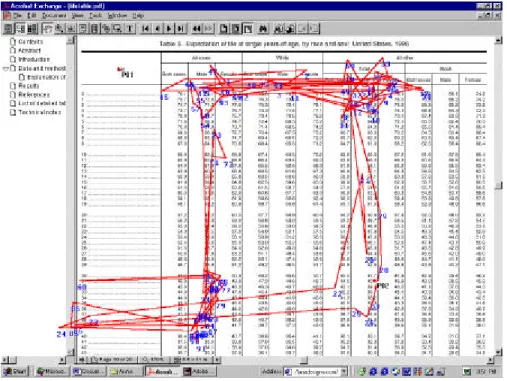The image size is (507, 381).
Task: Click the system tray clock
Action: tap(487, 371)
